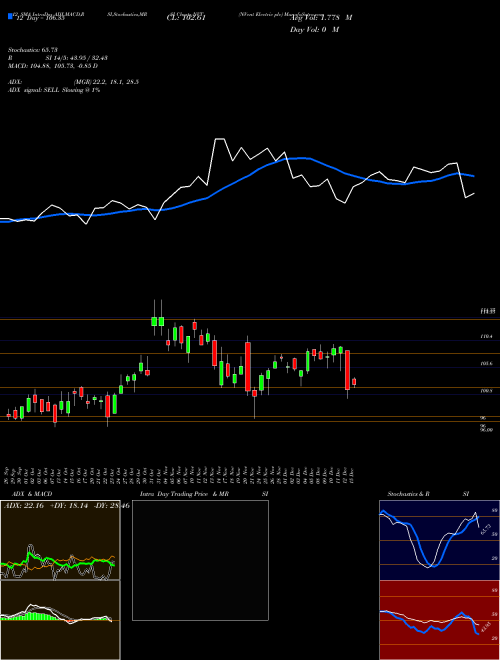This screenshot has width=500, height=660.
Task: Click the '110.4' price axis label
Action: pos(487,337)
